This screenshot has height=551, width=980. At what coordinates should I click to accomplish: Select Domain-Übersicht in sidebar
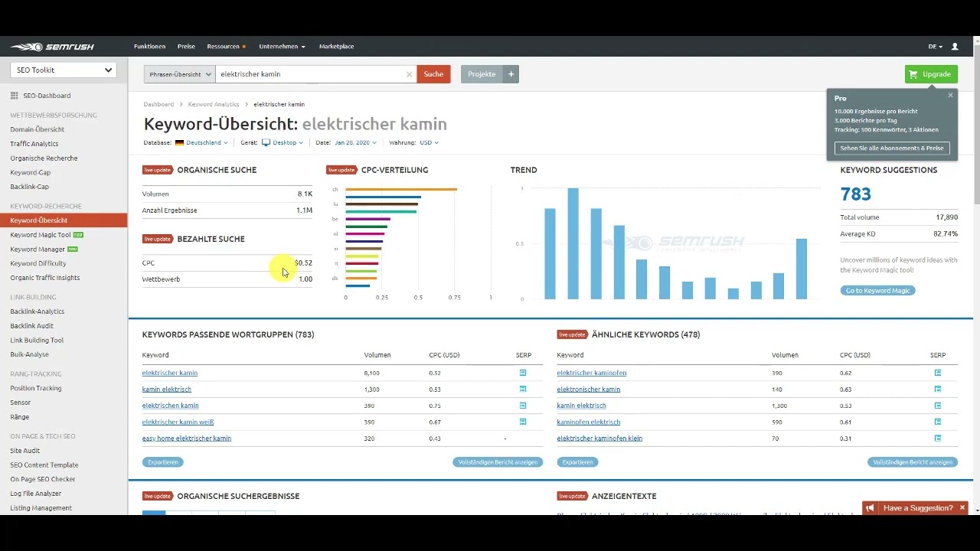click(x=38, y=129)
